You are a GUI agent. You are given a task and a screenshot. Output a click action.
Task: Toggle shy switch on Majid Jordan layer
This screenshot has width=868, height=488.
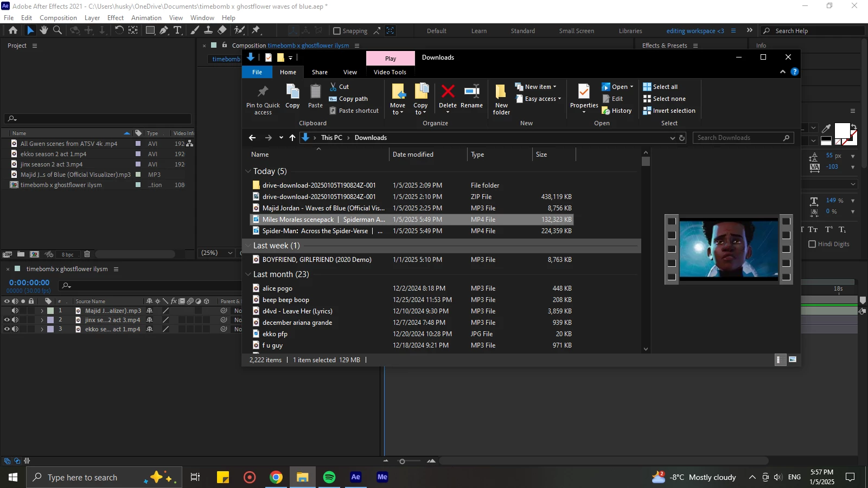click(149, 311)
